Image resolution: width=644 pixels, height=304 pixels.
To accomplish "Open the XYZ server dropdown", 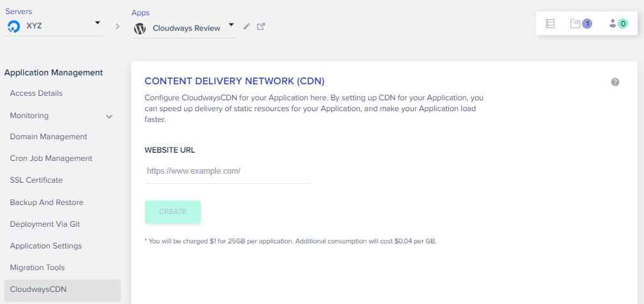I will [97, 24].
